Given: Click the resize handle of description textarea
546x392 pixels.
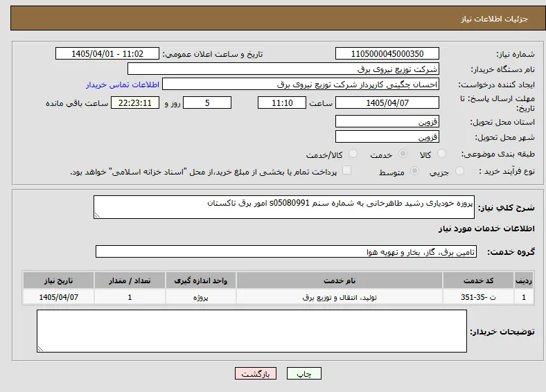Looking at the screenshot, I should pos(97,215).
